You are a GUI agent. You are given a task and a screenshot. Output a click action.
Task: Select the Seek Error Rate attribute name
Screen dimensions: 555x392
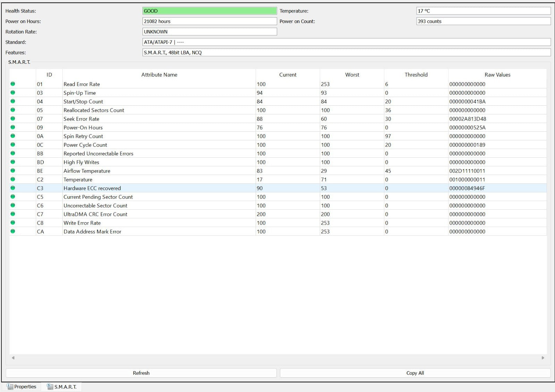(x=81, y=119)
